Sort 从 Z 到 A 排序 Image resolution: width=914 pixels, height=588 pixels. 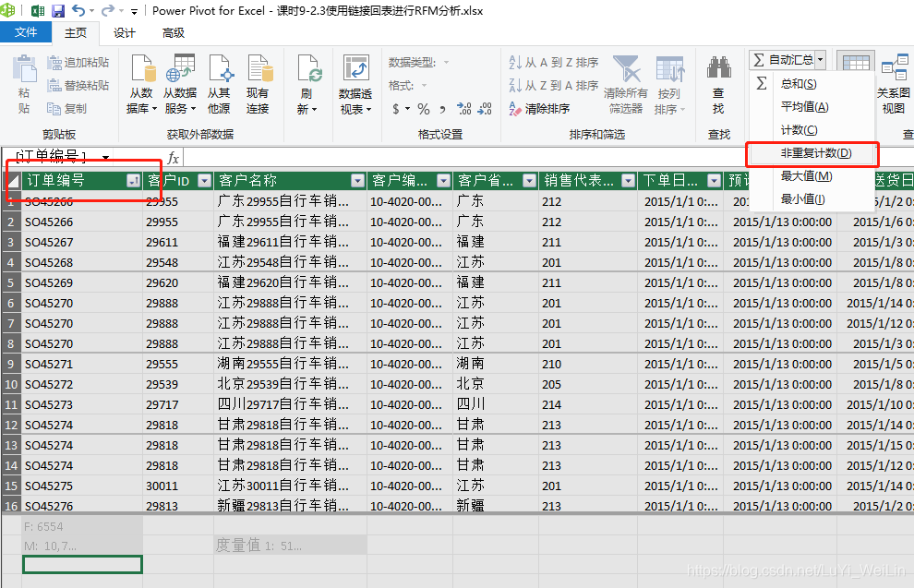[x=553, y=86]
